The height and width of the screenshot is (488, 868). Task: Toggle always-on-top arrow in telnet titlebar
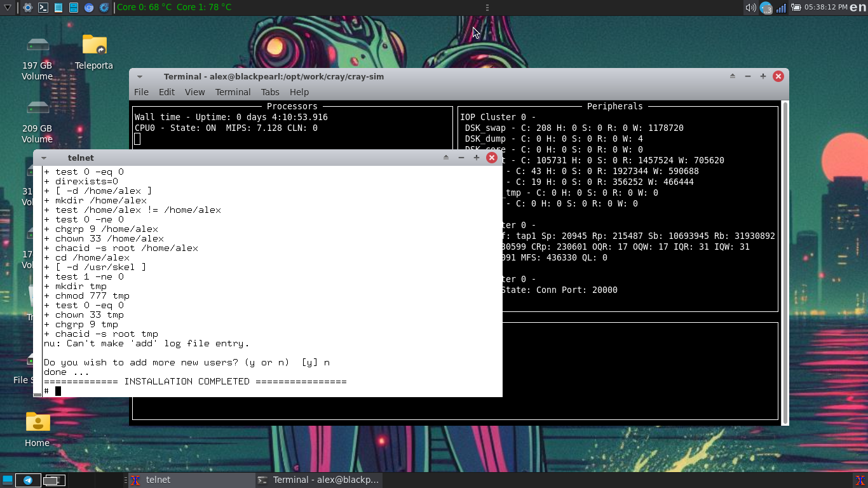tap(446, 158)
